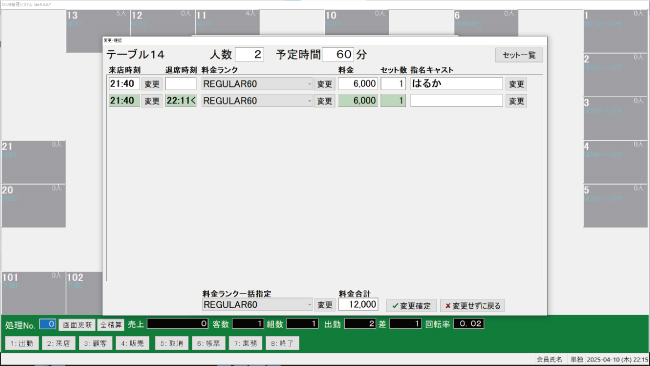Screen dimensions: 650x366
Task: Click the green 22:11 leave time cell
Action: coord(181,101)
